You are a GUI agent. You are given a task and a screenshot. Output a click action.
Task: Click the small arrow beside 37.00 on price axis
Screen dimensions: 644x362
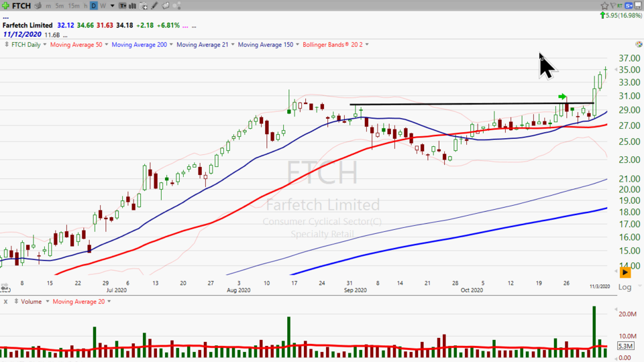pyautogui.click(x=616, y=68)
